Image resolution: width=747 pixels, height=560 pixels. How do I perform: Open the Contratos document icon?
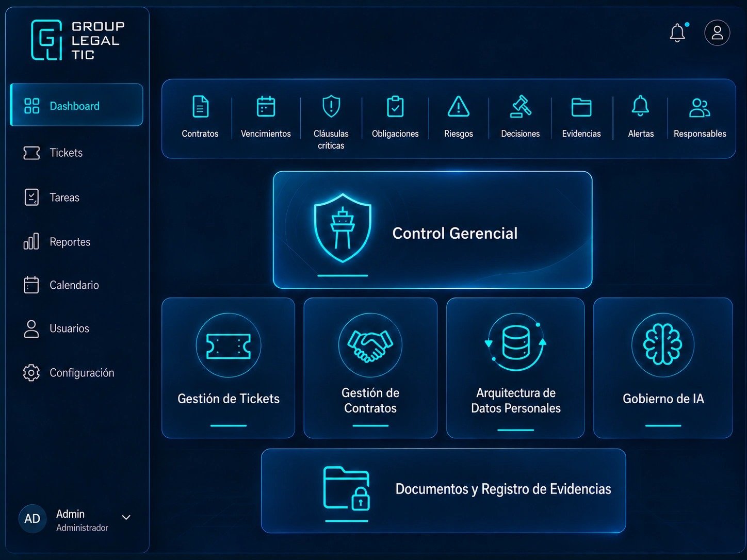(200, 107)
